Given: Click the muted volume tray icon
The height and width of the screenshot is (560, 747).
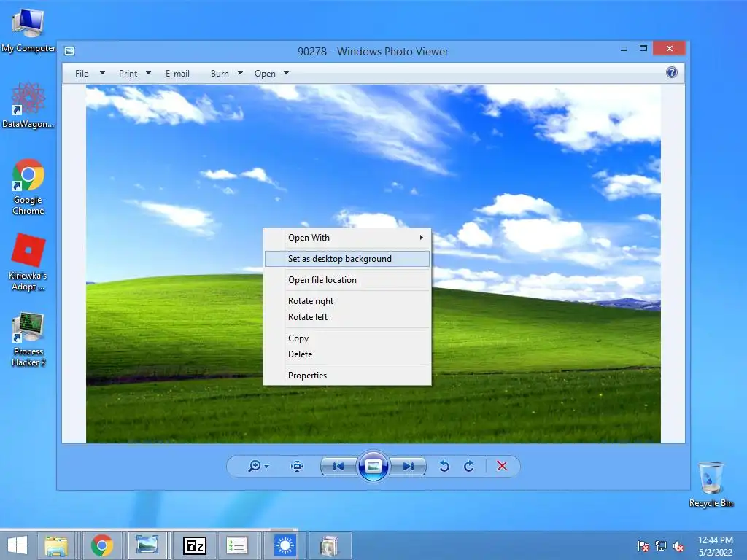Looking at the screenshot, I should [678, 546].
